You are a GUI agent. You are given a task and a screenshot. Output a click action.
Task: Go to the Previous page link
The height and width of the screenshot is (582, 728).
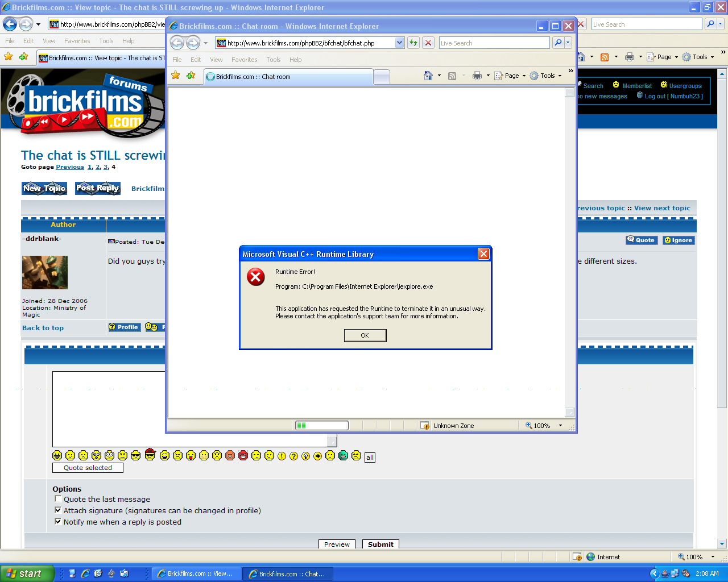70,167
